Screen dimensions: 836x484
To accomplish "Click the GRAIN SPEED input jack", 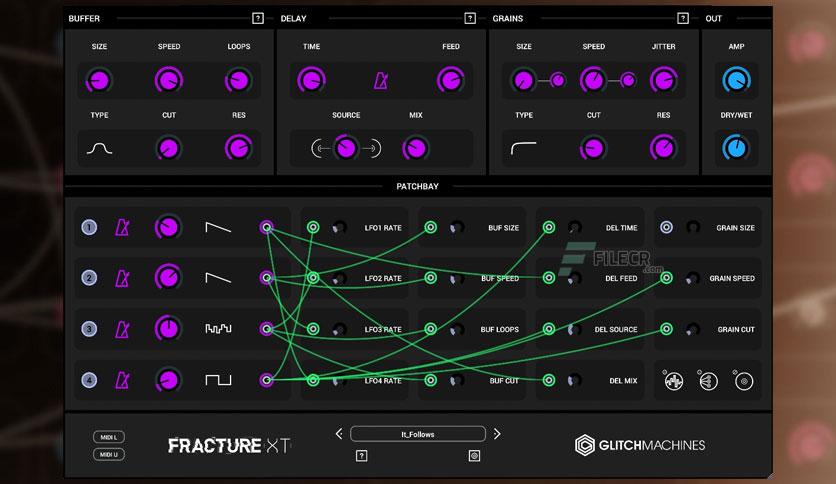I will coord(666,278).
